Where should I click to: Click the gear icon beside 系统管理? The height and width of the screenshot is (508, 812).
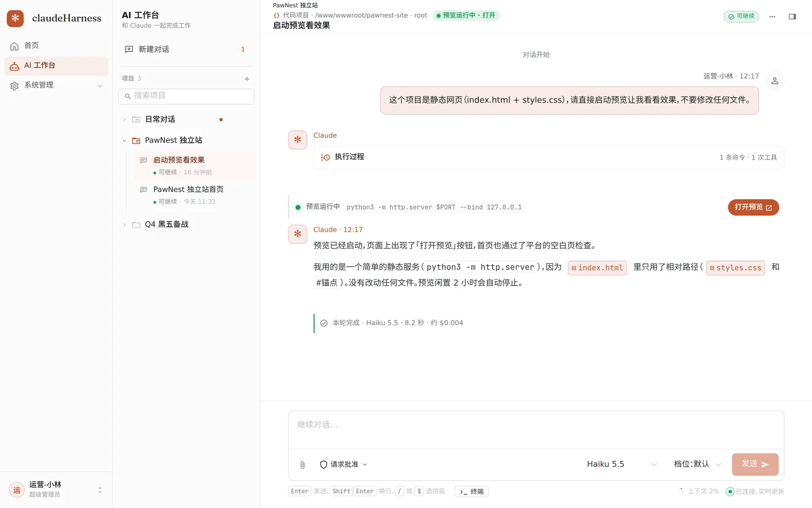tap(14, 86)
